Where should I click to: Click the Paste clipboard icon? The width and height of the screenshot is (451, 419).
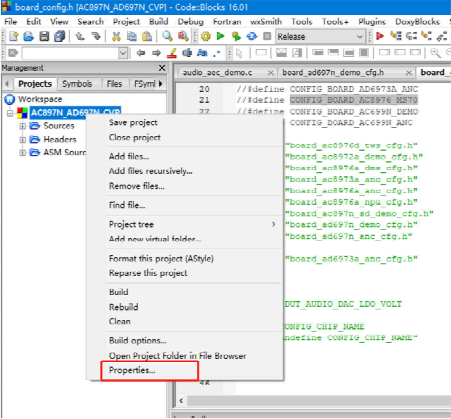pyautogui.click(x=147, y=36)
